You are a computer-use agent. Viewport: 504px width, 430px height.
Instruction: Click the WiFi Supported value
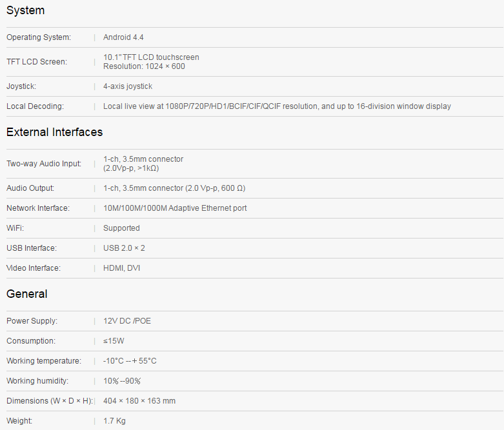pos(121,228)
